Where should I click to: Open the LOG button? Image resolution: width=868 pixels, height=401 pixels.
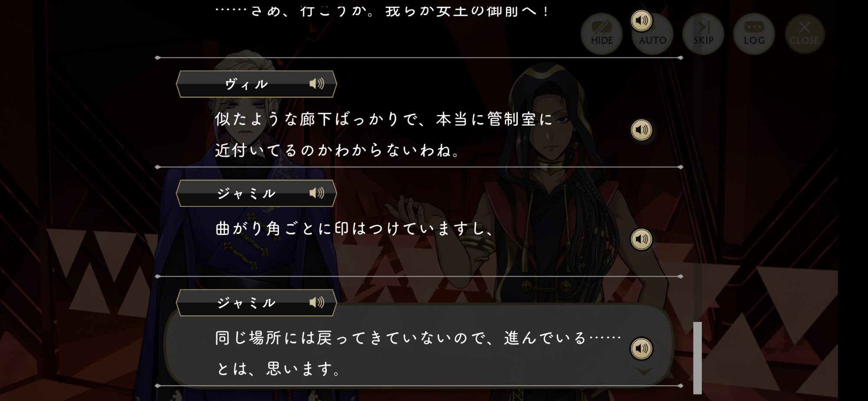(x=754, y=34)
